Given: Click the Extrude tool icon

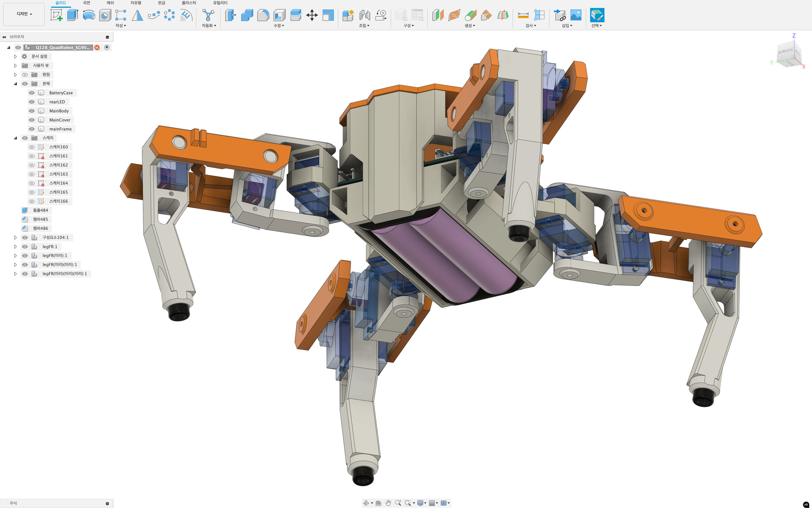Looking at the screenshot, I should coord(72,15).
